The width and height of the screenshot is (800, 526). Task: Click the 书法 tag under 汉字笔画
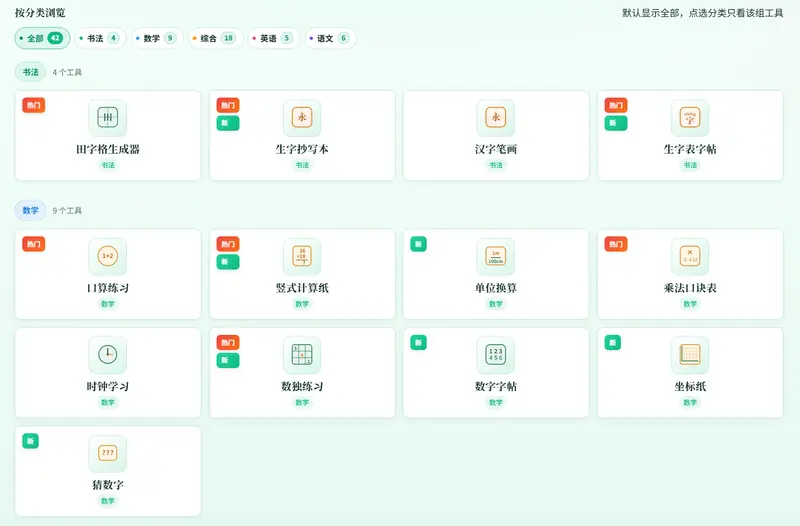click(x=496, y=165)
